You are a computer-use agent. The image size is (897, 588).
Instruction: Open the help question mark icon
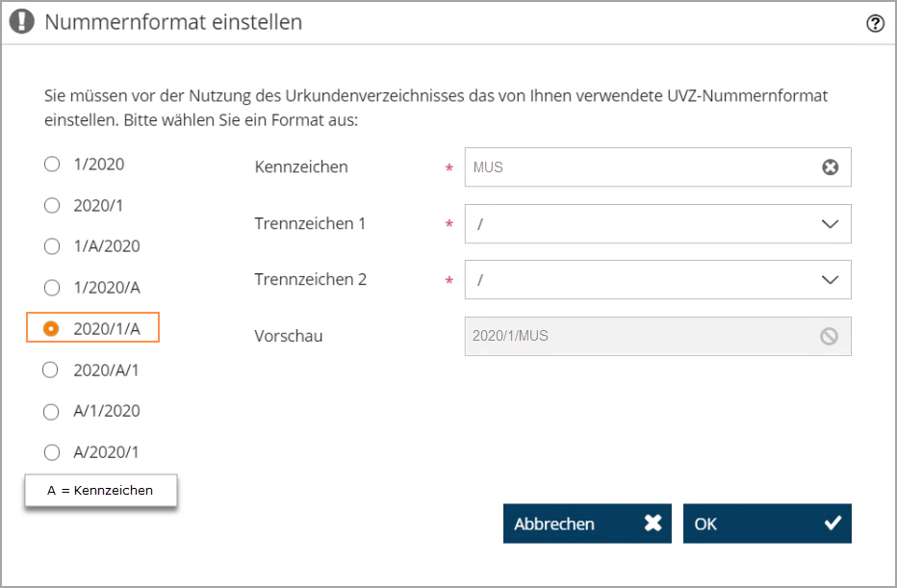875,23
